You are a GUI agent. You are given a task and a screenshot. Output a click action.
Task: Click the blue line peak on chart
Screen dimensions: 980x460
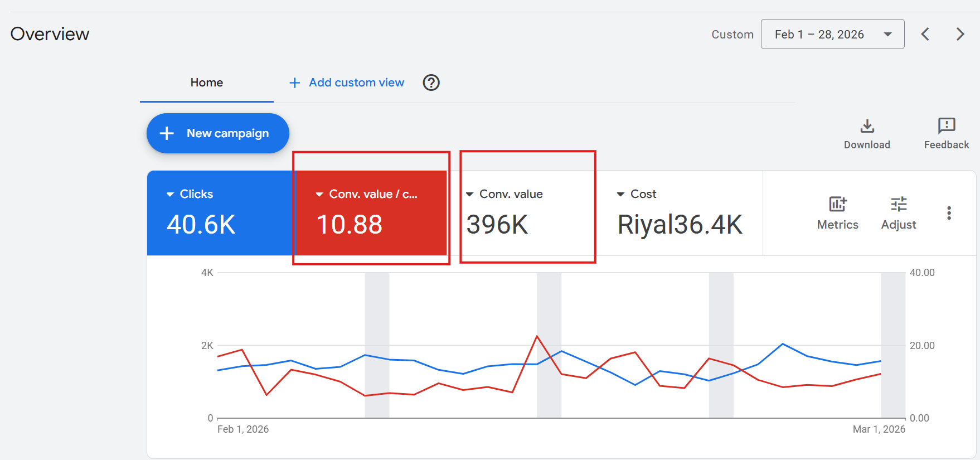[x=783, y=344]
